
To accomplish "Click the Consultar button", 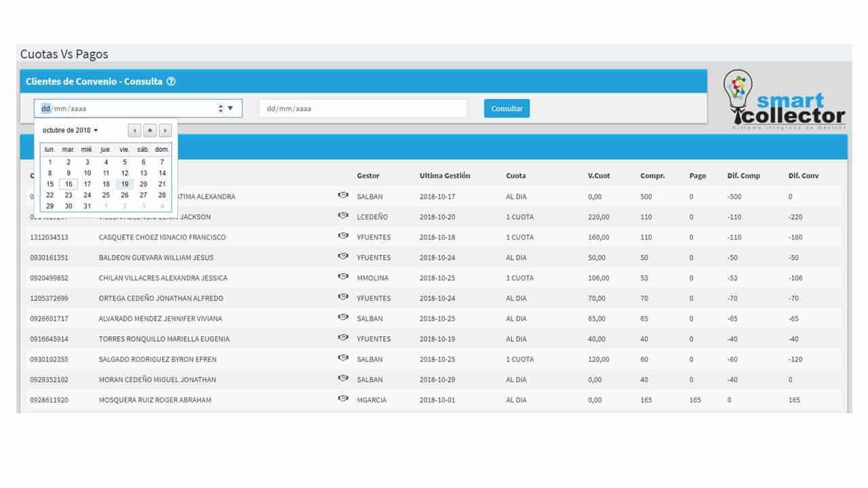I will pos(507,108).
